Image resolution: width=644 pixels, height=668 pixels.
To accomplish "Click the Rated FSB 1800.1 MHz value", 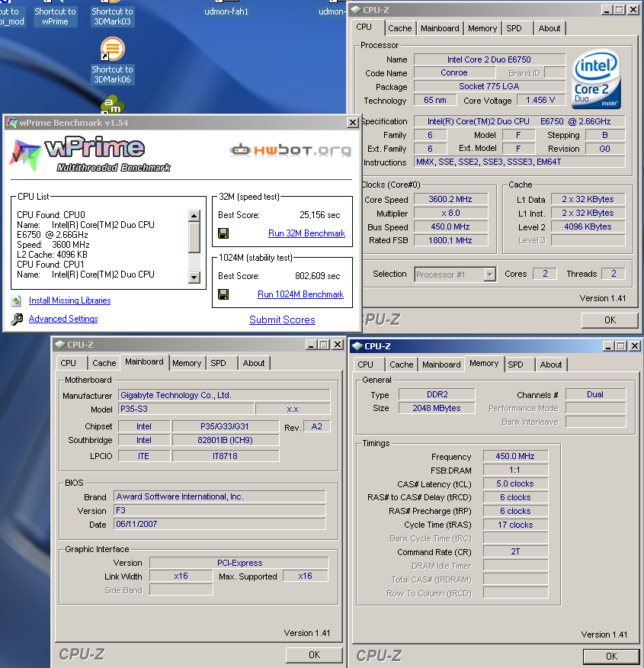I will 450,240.
